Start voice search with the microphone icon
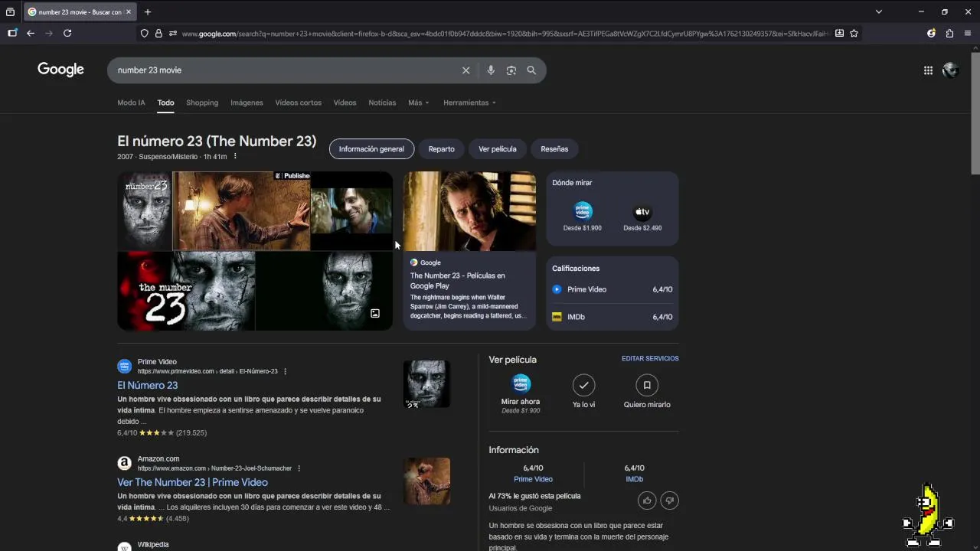980x551 pixels. coord(491,70)
